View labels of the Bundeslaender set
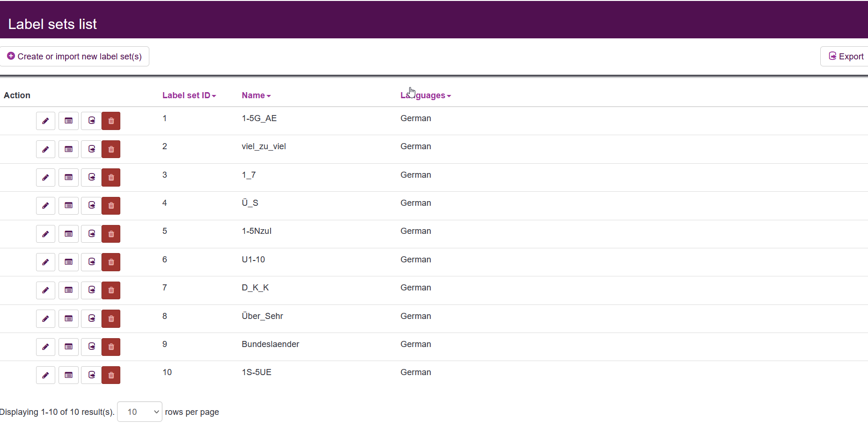This screenshot has width=868, height=427. click(68, 347)
